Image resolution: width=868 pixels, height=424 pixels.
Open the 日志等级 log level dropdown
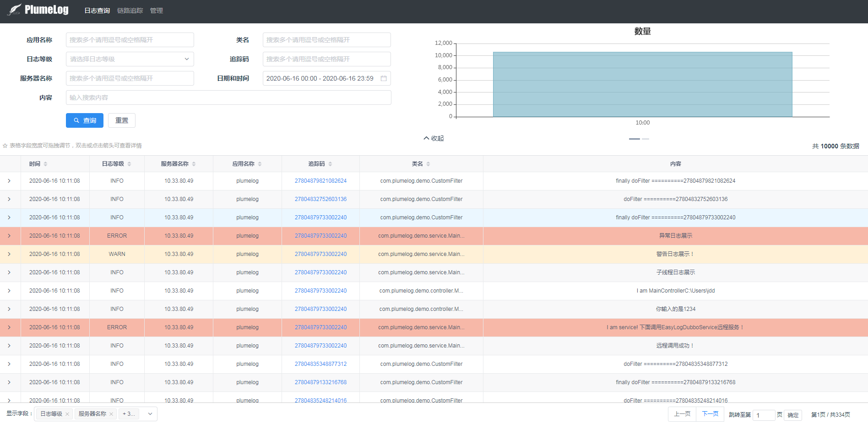coord(130,59)
